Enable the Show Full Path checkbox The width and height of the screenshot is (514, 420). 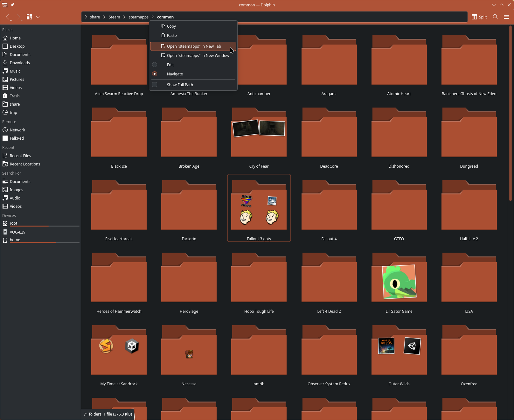pyautogui.click(x=193, y=85)
